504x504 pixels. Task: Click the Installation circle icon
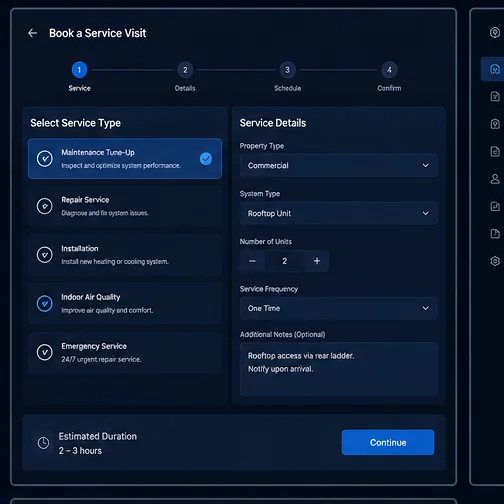pyautogui.click(x=45, y=255)
